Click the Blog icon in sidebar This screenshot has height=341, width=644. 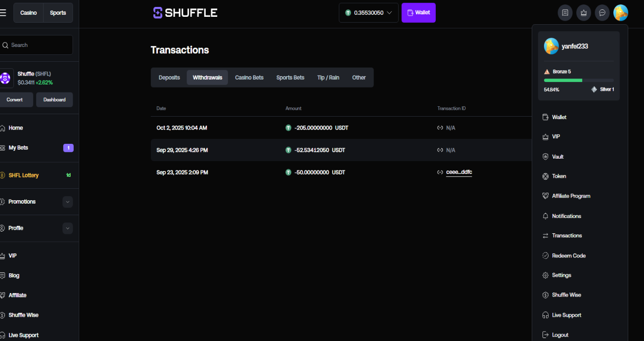pos(3,276)
